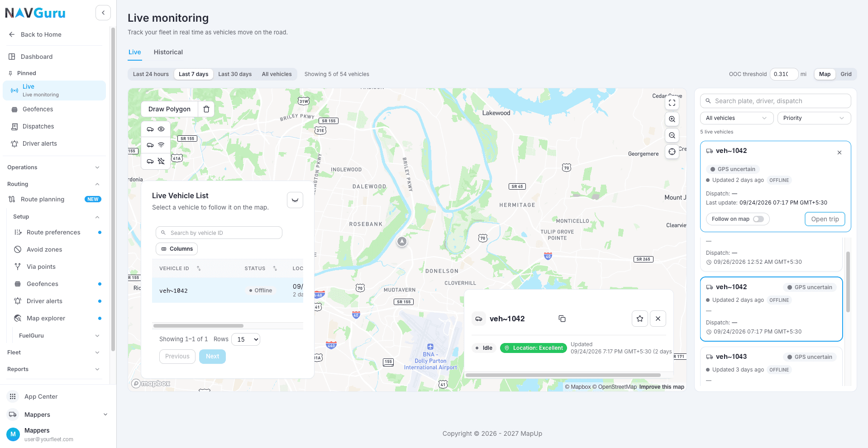Click the Back to Home arrow

[x=12, y=34]
